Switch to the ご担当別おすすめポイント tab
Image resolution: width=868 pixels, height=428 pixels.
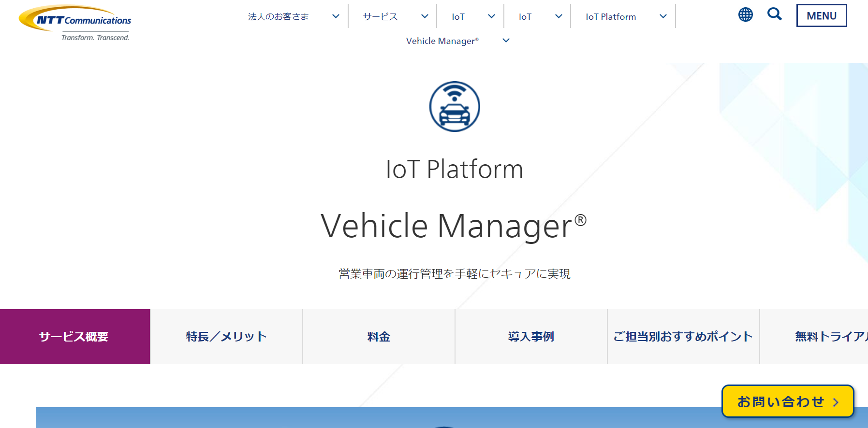pyautogui.click(x=683, y=336)
